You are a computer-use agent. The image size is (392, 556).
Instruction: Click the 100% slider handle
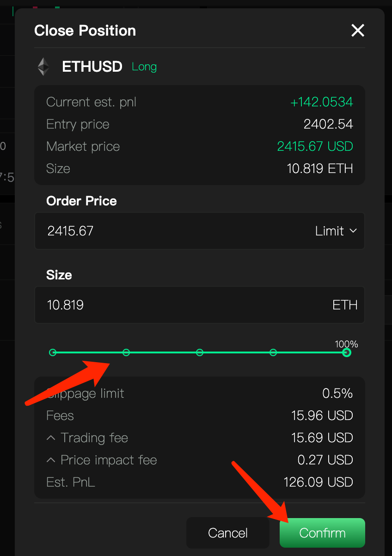[347, 352]
